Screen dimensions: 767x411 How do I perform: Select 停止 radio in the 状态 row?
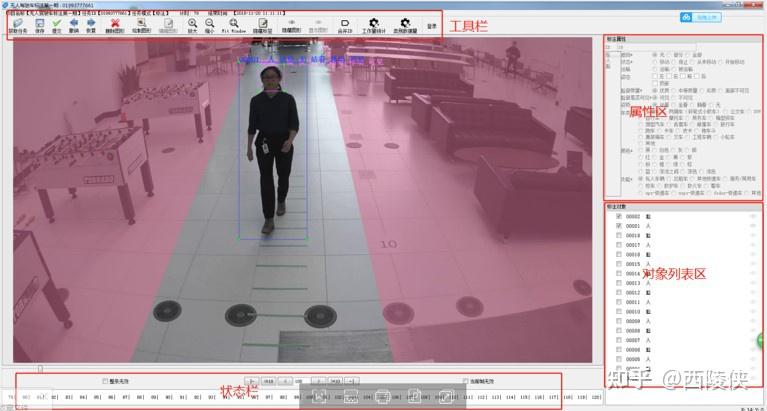click(x=674, y=62)
